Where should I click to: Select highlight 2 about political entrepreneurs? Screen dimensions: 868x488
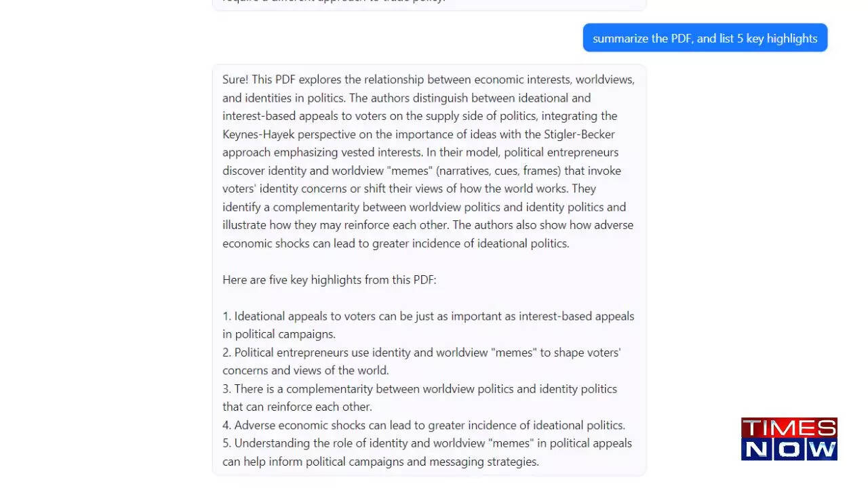(421, 361)
